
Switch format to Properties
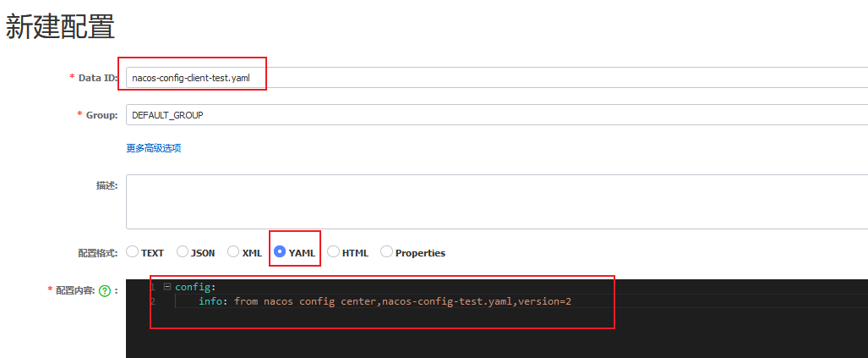click(x=386, y=252)
